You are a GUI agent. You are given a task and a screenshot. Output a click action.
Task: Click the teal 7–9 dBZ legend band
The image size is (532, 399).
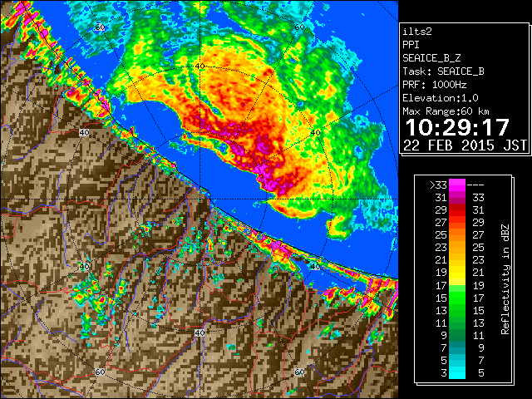pyautogui.click(x=457, y=348)
